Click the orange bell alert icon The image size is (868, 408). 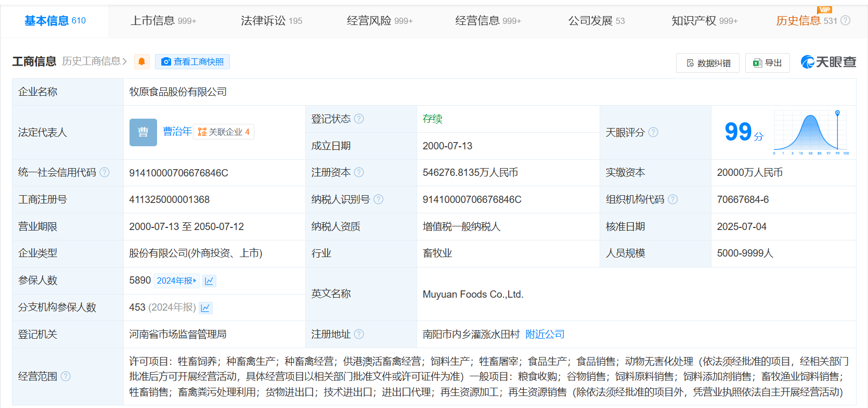pyautogui.click(x=141, y=62)
